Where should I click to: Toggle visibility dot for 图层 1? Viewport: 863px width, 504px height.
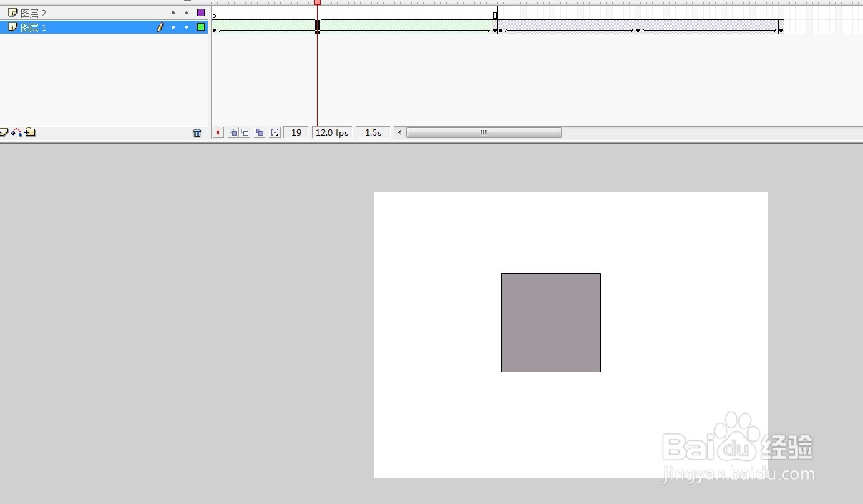pyautogui.click(x=173, y=27)
